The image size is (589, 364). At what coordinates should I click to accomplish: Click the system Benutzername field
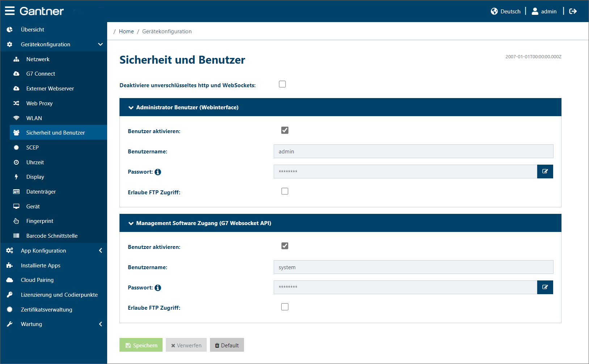[413, 267]
